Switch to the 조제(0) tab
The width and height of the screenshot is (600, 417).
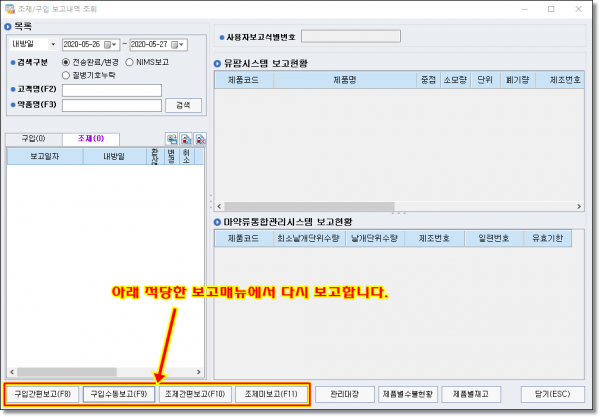pyautogui.click(x=91, y=139)
